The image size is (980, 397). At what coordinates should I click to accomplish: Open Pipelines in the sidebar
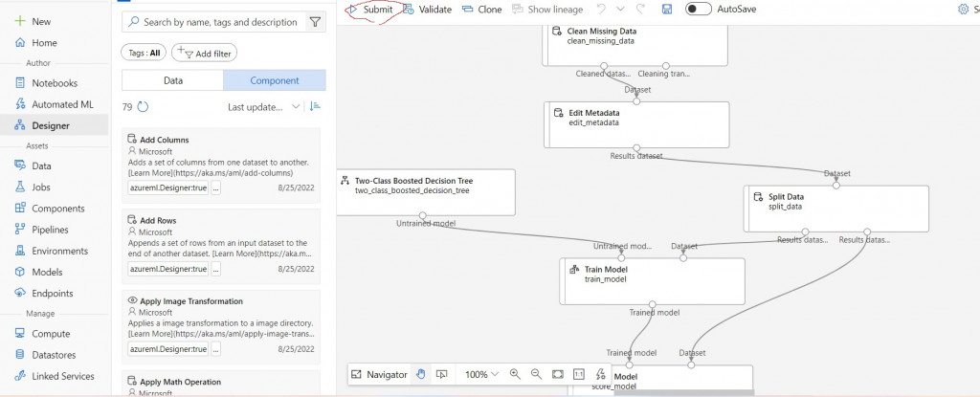42,230
